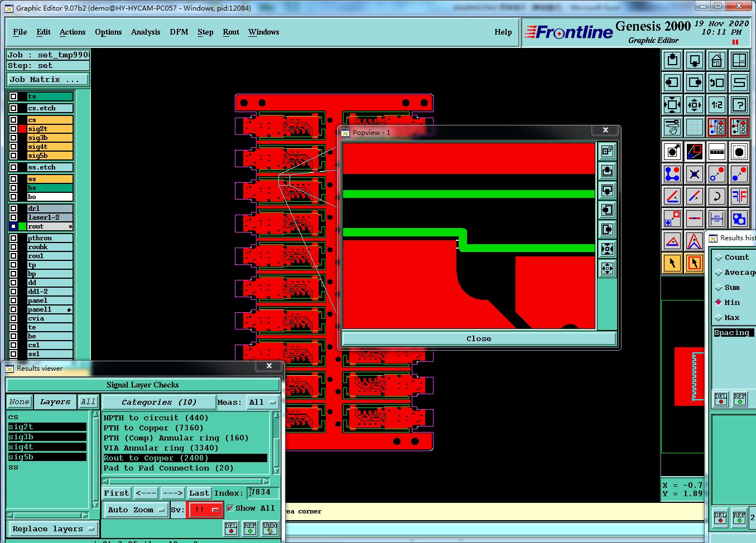Click the categories list vertical scrollbar
This screenshot has height=543, width=756.
pyautogui.click(x=276, y=443)
